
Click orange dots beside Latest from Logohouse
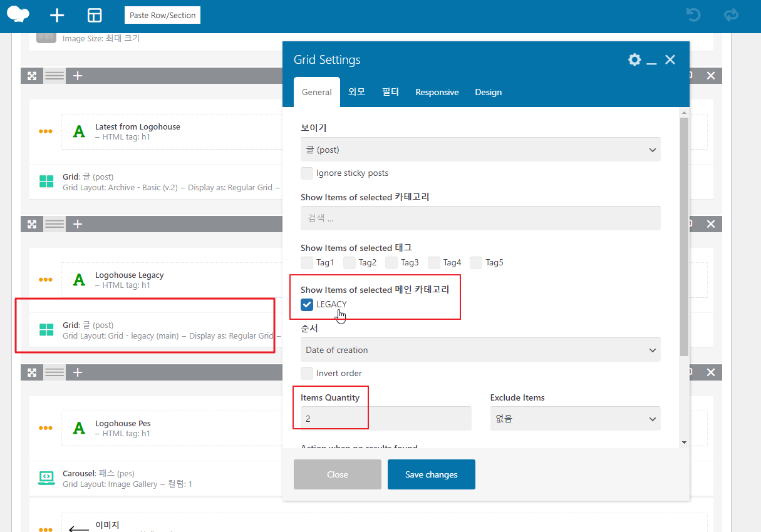point(46,131)
